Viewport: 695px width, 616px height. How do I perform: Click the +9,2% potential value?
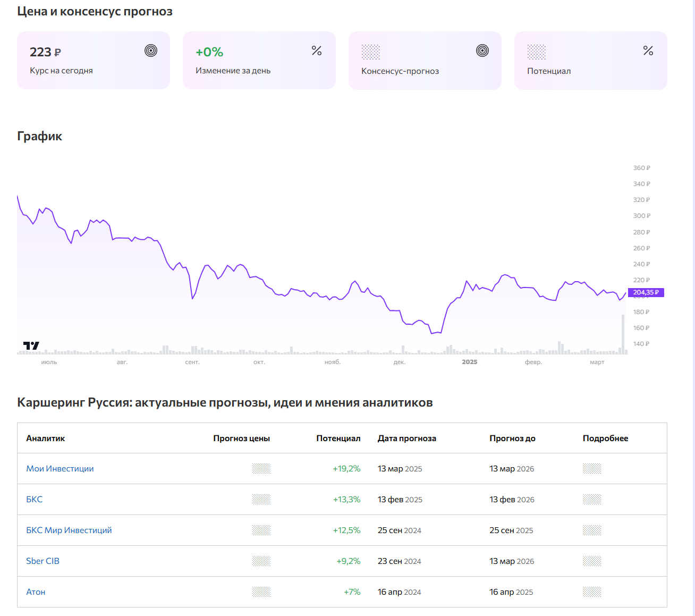pyautogui.click(x=349, y=561)
